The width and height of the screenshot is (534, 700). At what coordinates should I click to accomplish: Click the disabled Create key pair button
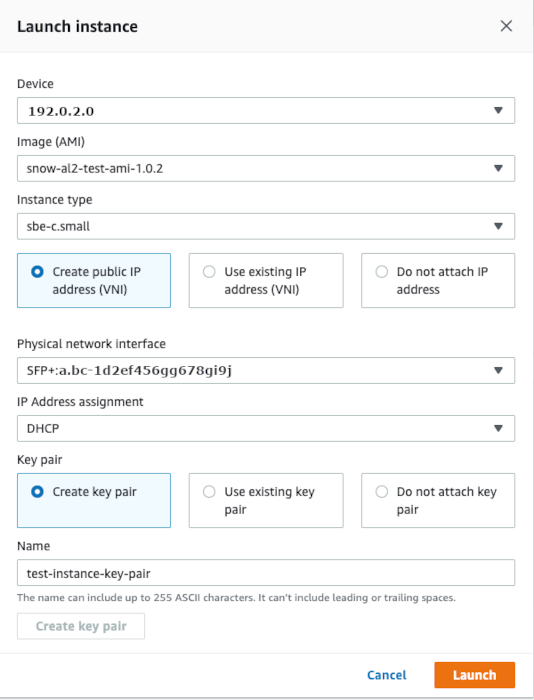[x=81, y=626]
